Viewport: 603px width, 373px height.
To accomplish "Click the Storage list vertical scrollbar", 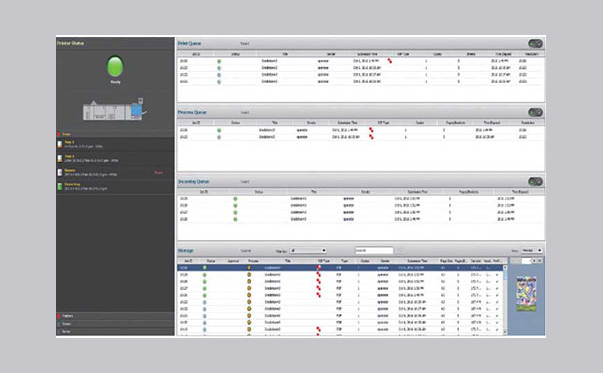I will click(505, 300).
